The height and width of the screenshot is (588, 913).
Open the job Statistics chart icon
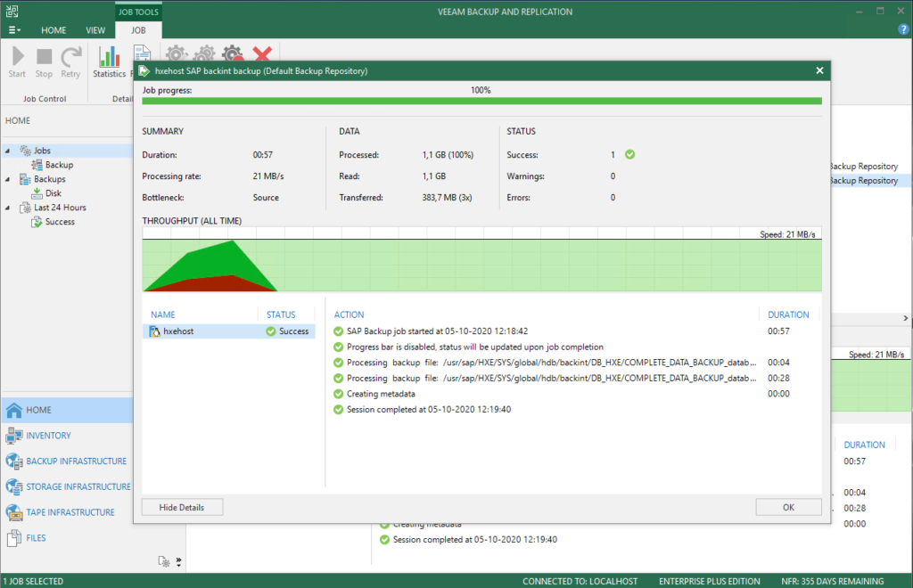click(109, 56)
